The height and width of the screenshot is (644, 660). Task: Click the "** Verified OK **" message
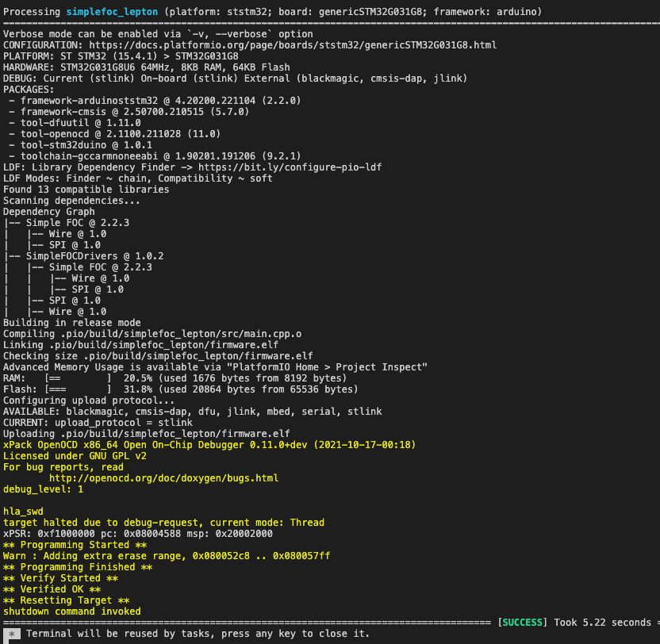pos(52,589)
